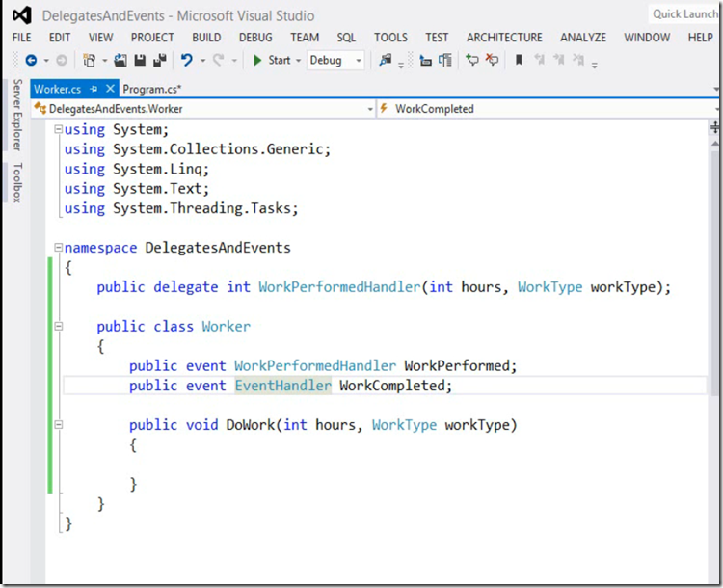Open the Undo history dropdown arrow
The height and width of the screenshot is (588, 723).
tap(202, 61)
